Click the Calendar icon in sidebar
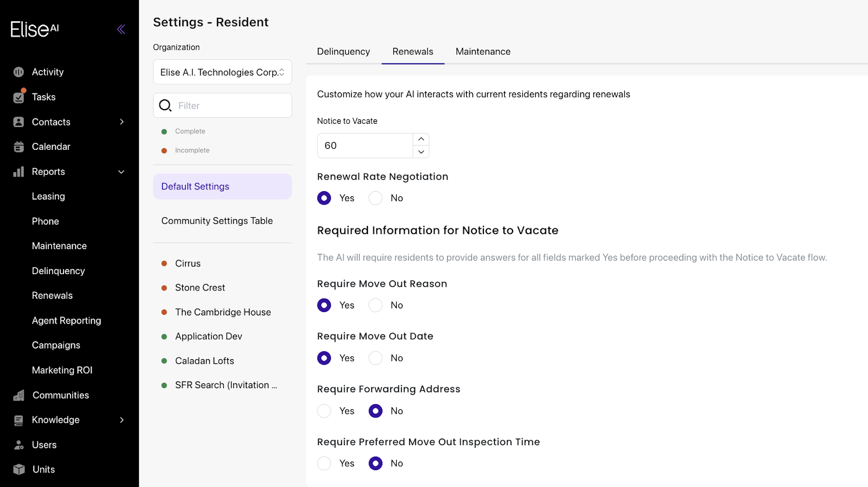868x487 pixels. tap(18, 147)
